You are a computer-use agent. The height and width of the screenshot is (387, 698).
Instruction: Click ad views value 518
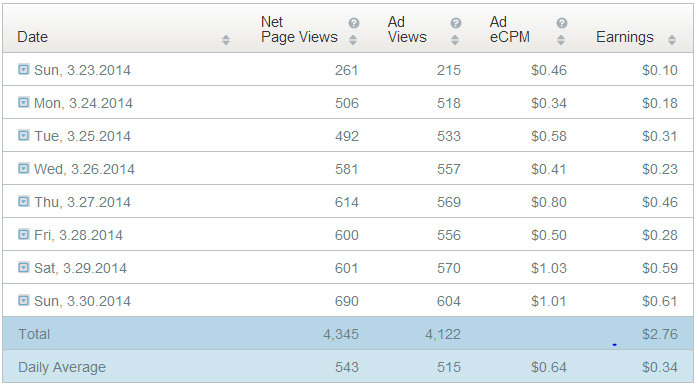pyautogui.click(x=449, y=103)
